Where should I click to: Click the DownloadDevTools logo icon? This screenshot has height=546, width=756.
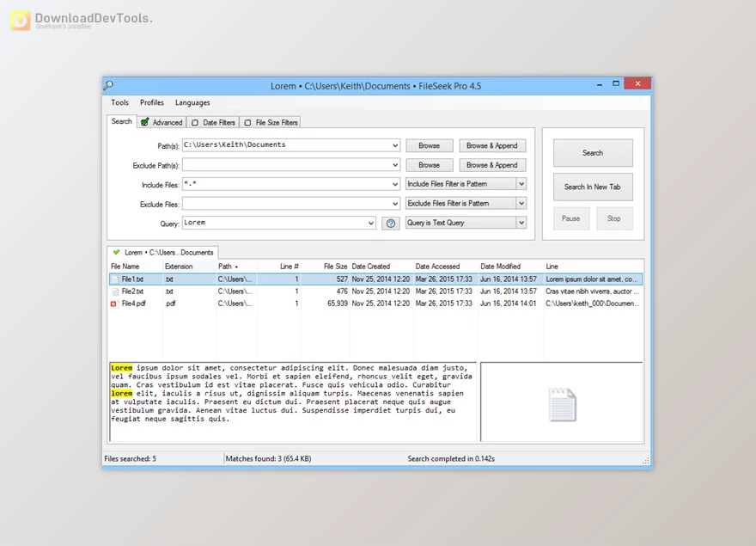coord(21,20)
